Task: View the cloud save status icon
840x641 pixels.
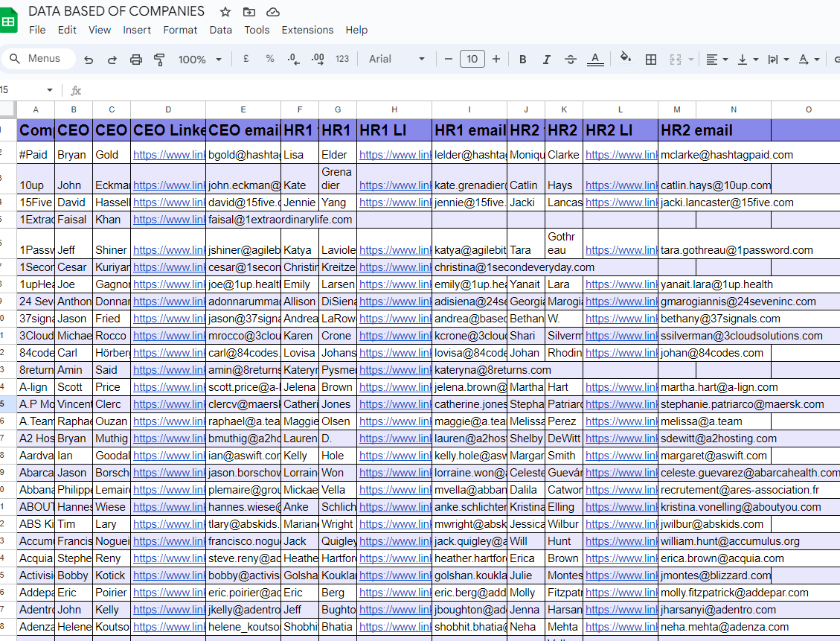Action: pyautogui.click(x=273, y=12)
